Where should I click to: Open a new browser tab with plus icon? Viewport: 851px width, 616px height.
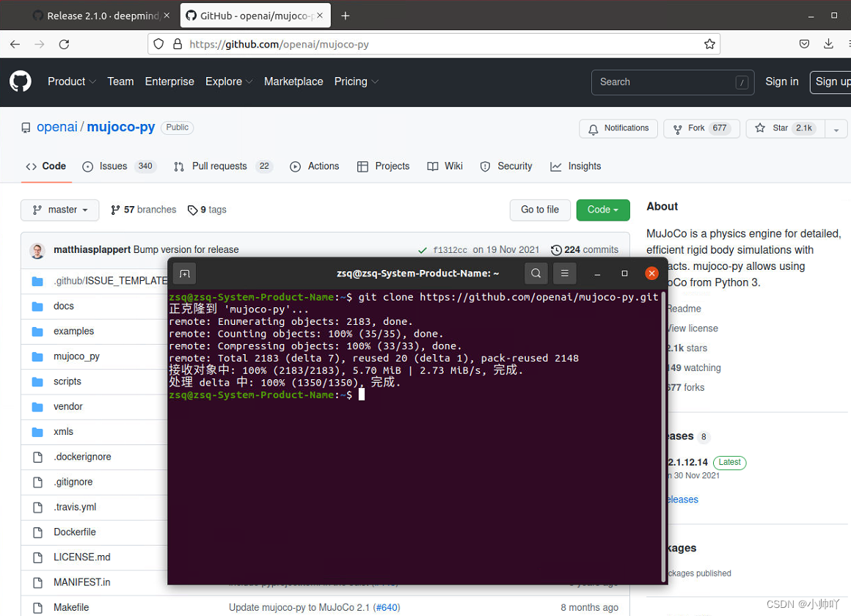(346, 15)
